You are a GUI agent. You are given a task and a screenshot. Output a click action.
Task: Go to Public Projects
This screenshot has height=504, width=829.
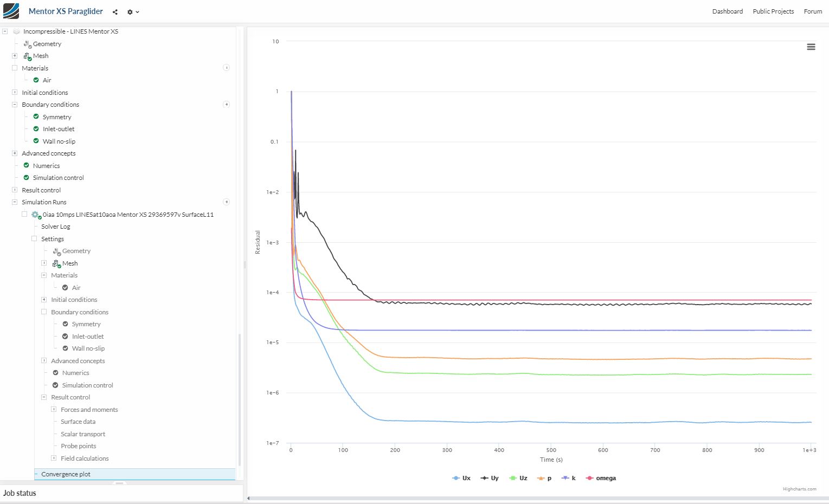773,11
